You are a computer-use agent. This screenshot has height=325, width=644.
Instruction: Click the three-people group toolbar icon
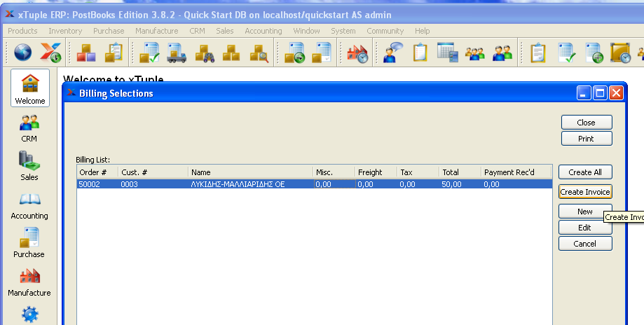click(475, 53)
